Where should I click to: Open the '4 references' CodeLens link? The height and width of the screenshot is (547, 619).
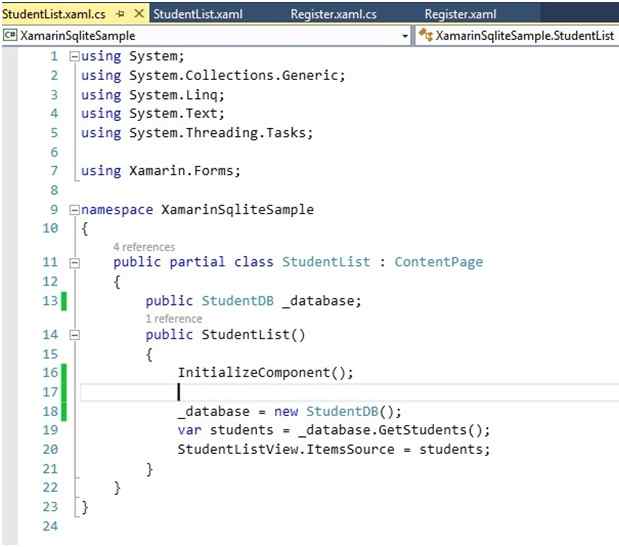[144, 247]
